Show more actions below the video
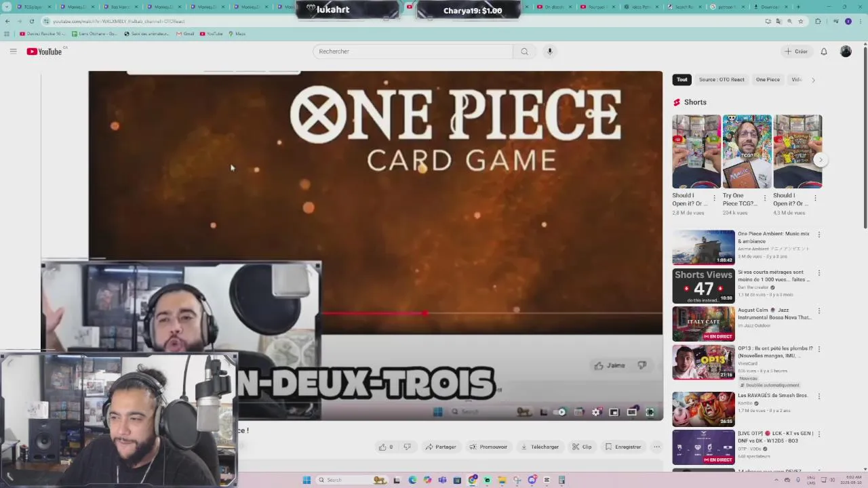 [656, 447]
